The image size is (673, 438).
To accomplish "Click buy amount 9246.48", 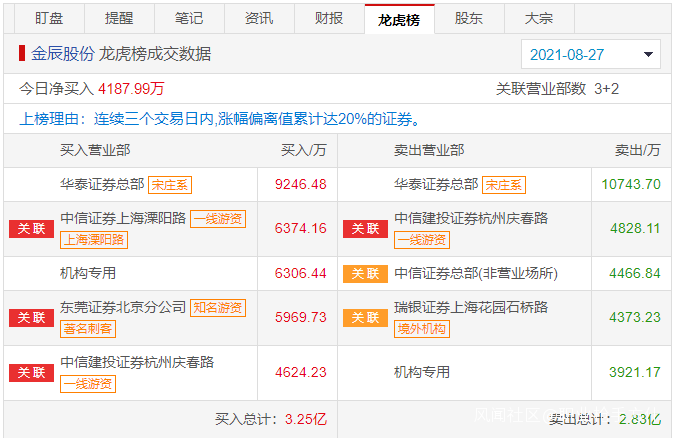I will pos(300,184).
